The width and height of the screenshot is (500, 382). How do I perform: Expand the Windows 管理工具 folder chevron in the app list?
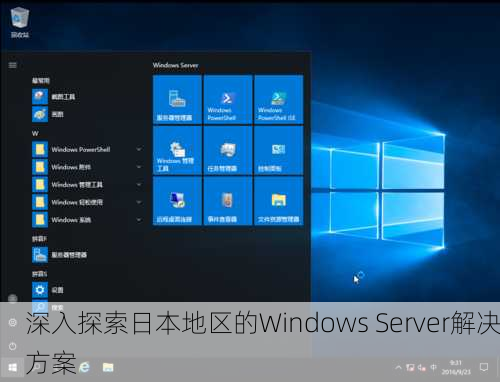click(139, 185)
